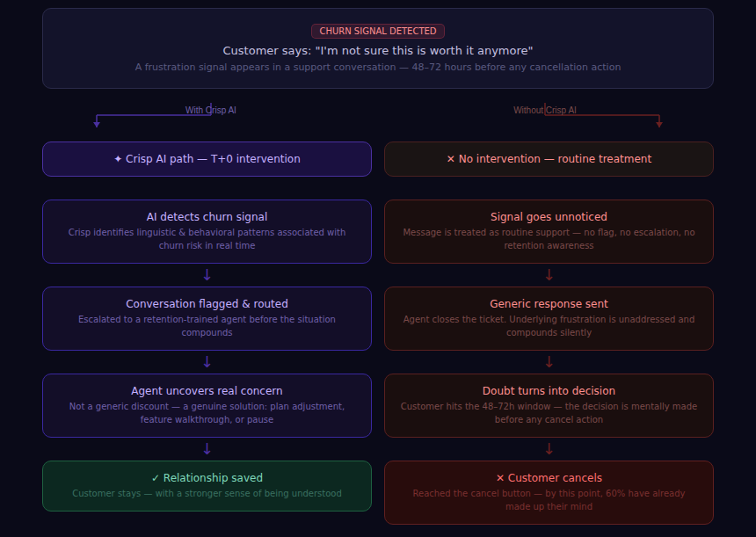Select the "Conversation flagged & routed" step
This screenshot has height=537, width=756.
pyautogui.click(x=207, y=318)
